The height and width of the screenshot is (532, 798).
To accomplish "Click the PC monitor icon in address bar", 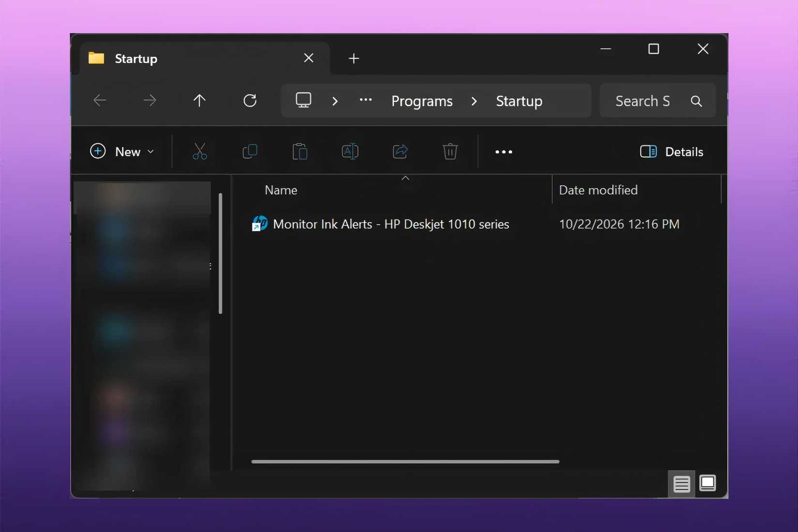I will [303, 100].
